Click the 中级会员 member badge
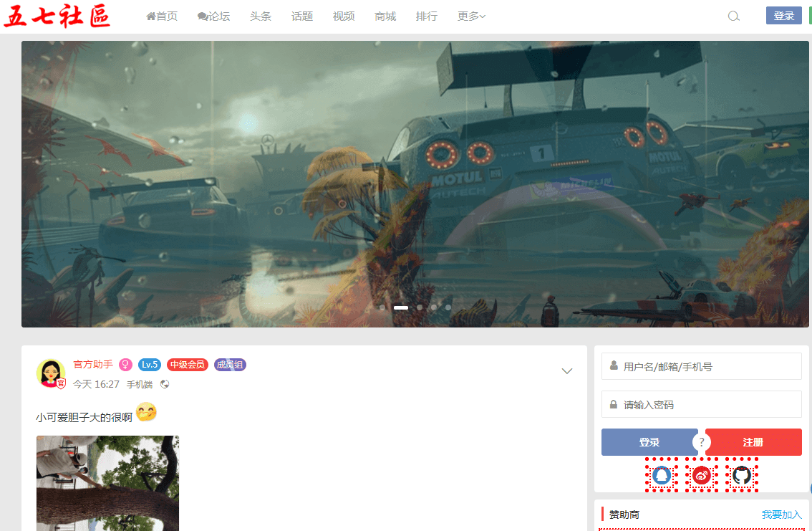The image size is (812, 531). click(x=187, y=365)
